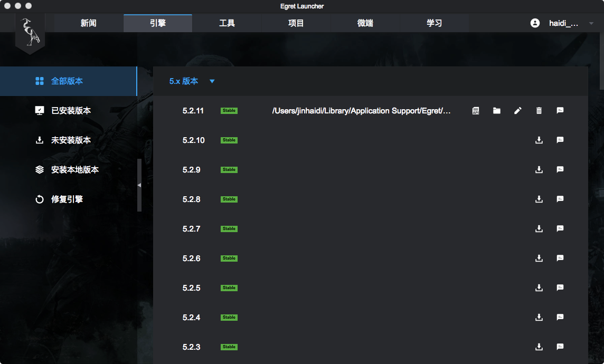View release notes for 5.2.8

click(x=560, y=199)
